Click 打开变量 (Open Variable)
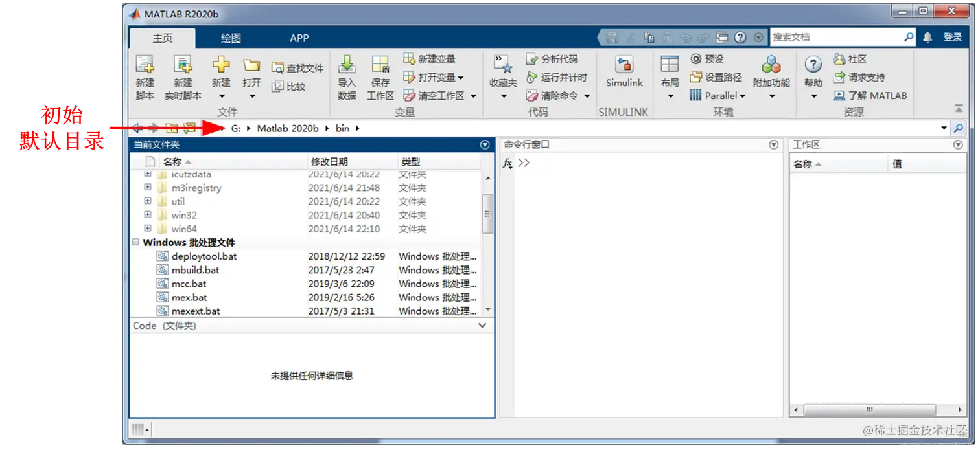 click(434, 77)
